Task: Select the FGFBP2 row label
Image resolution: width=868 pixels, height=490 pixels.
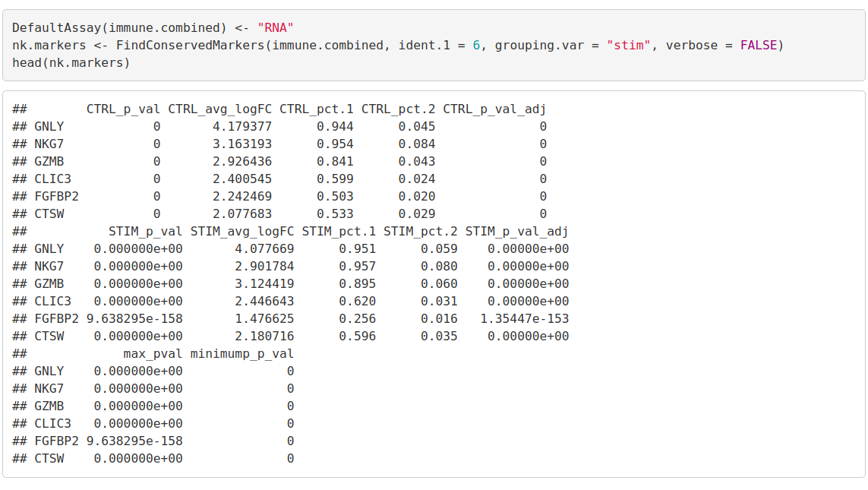Action: click(x=57, y=196)
